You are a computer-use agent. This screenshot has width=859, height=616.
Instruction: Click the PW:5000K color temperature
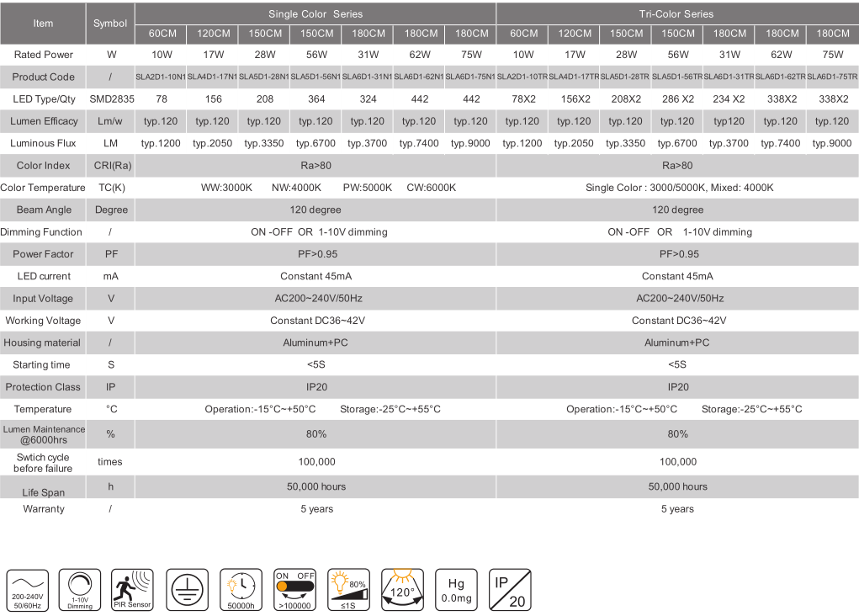point(368,188)
